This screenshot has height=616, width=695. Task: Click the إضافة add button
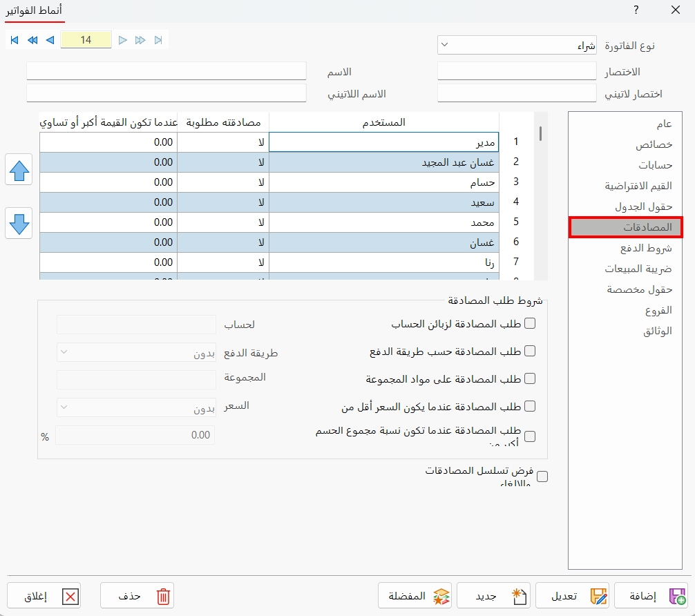click(651, 595)
